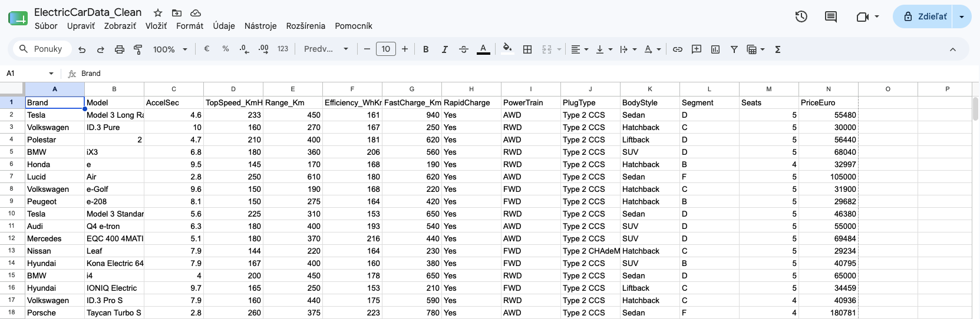Increase decimal places
The image size is (980, 319).
pos(263,49)
